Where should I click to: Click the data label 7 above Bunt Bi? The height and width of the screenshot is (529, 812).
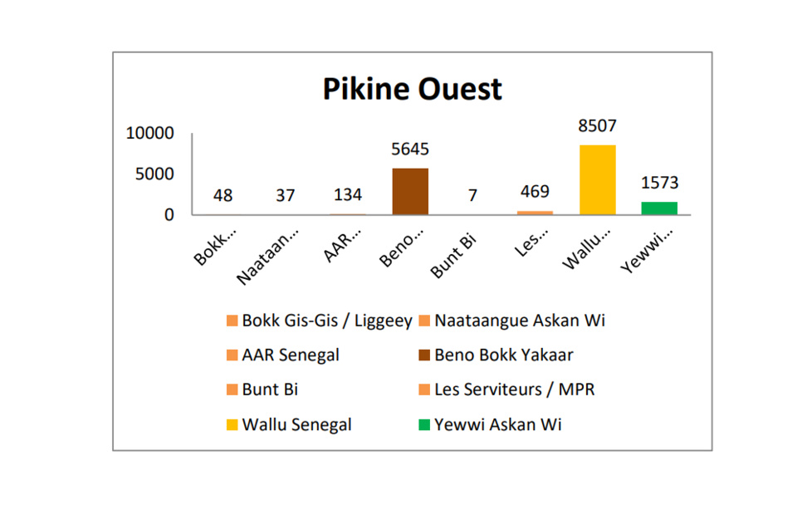pos(472,195)
